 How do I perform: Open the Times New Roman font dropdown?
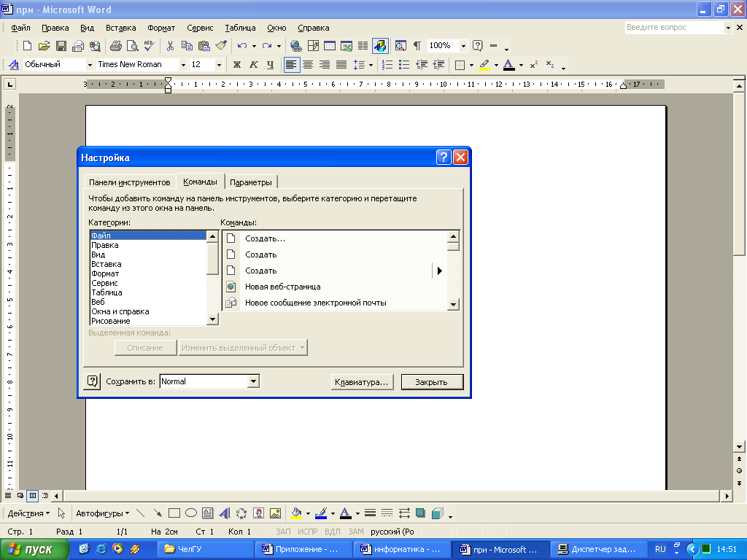(183, 65)
